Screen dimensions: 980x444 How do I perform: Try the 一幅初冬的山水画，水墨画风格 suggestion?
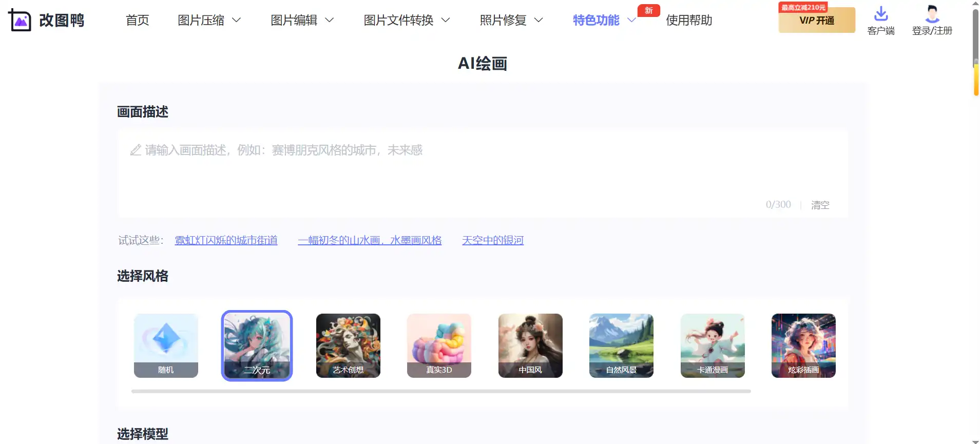pyautogui.click(x=370, y=240)
